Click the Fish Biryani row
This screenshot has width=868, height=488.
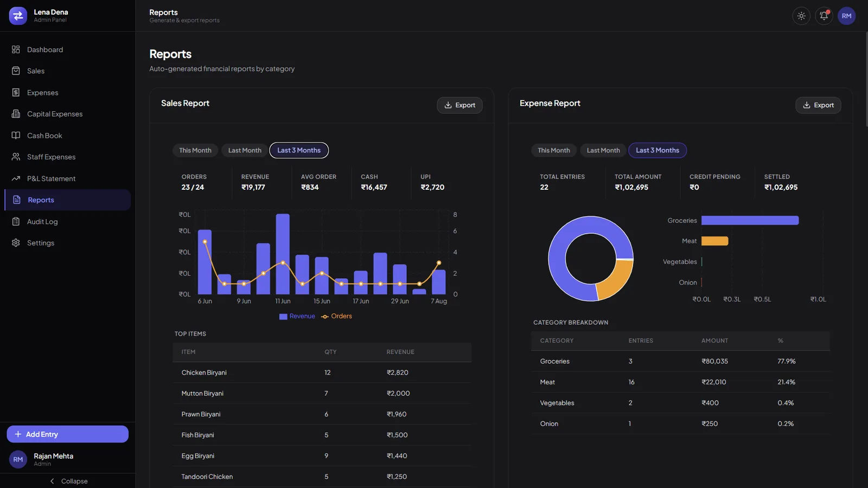pyautogui.click(x=322, y=435)
